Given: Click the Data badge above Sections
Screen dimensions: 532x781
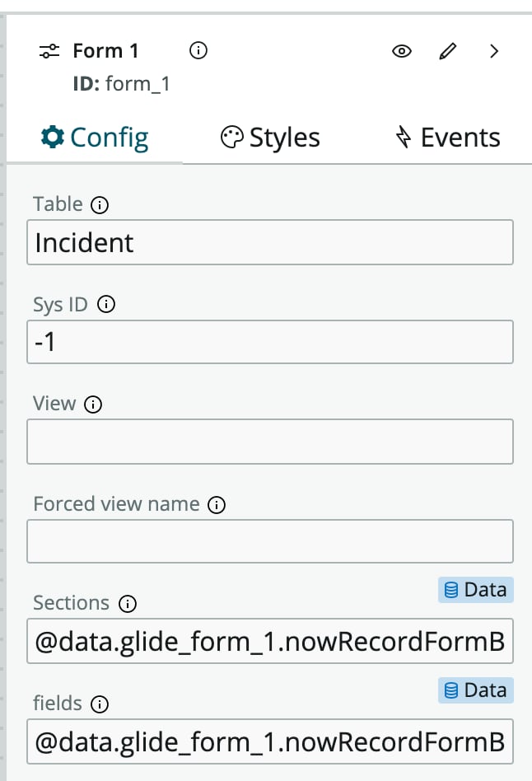Looking at the screenshot, I should [476, 590].
